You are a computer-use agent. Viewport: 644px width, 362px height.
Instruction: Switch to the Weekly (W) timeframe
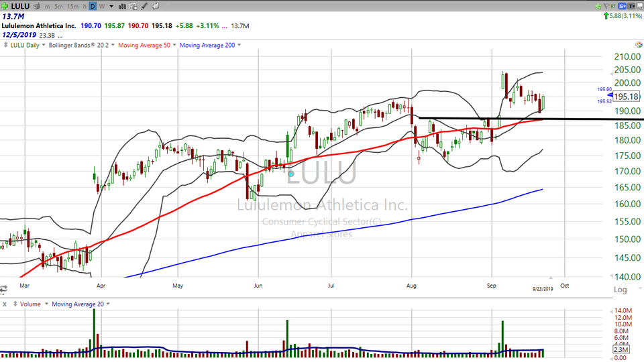(x=102, y=6)
